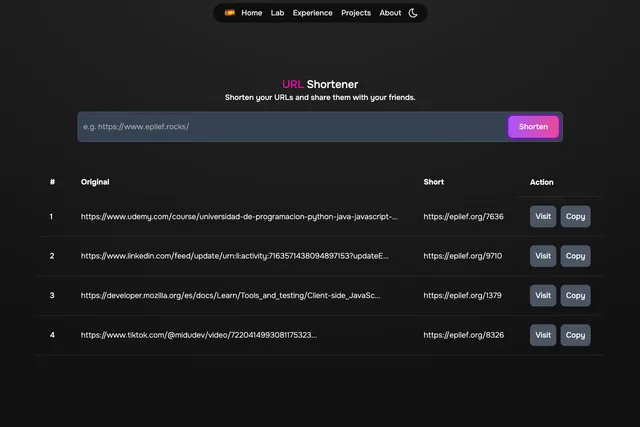640x427 pixels.
Task: Click the Shorten button
Action: pyautogui.click(x=533, y=127)
